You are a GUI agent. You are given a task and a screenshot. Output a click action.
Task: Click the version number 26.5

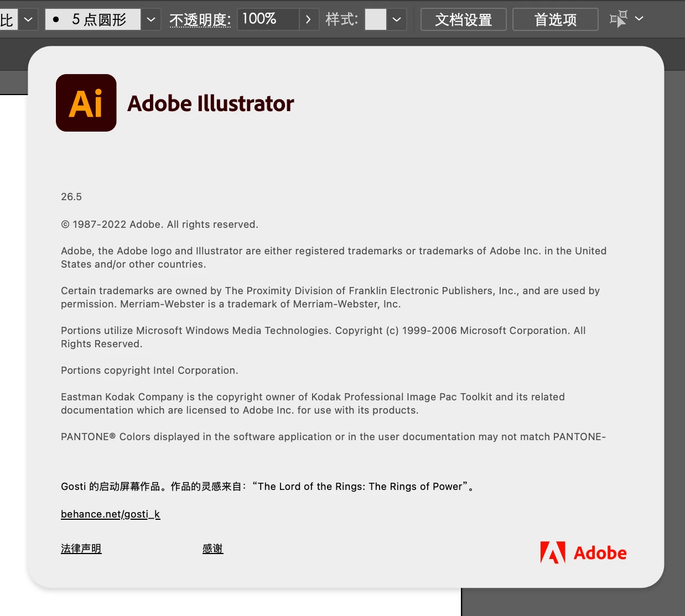[x=71, y=197]
